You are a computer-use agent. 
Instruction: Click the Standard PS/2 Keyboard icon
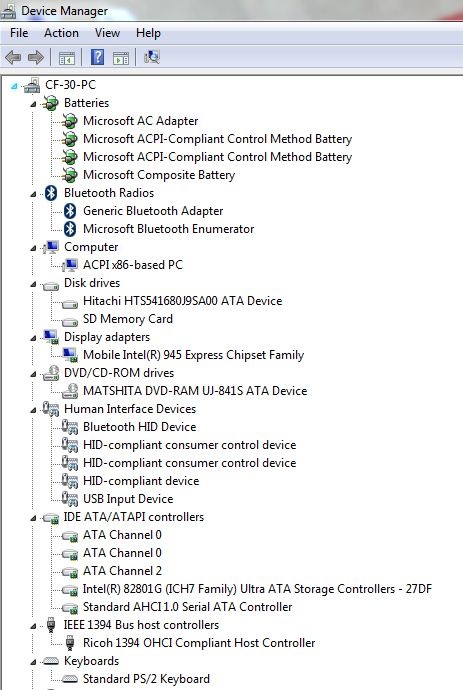pyautogui.click(x=70, y=679)
